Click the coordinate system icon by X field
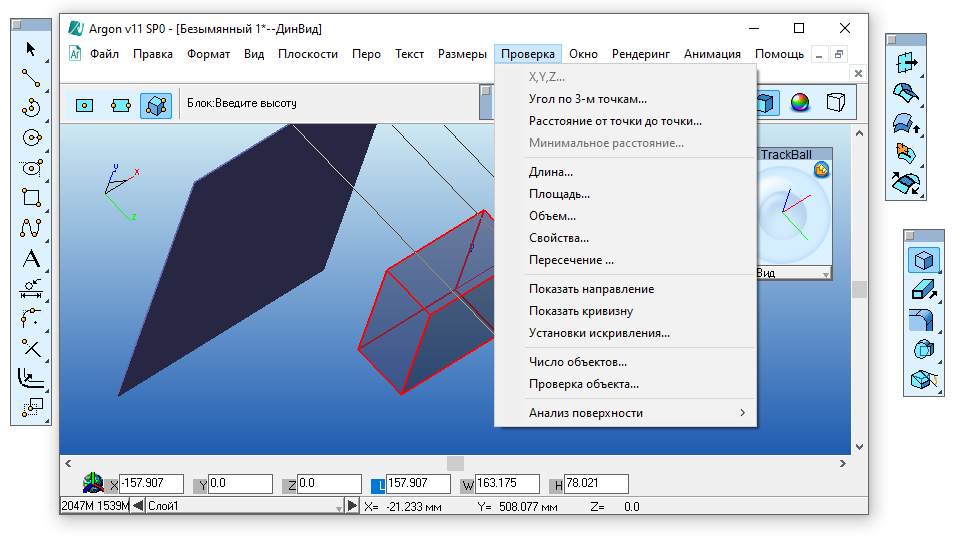This screenshot has height=536, width=971. pyautogui.click(x=93, y=483)
